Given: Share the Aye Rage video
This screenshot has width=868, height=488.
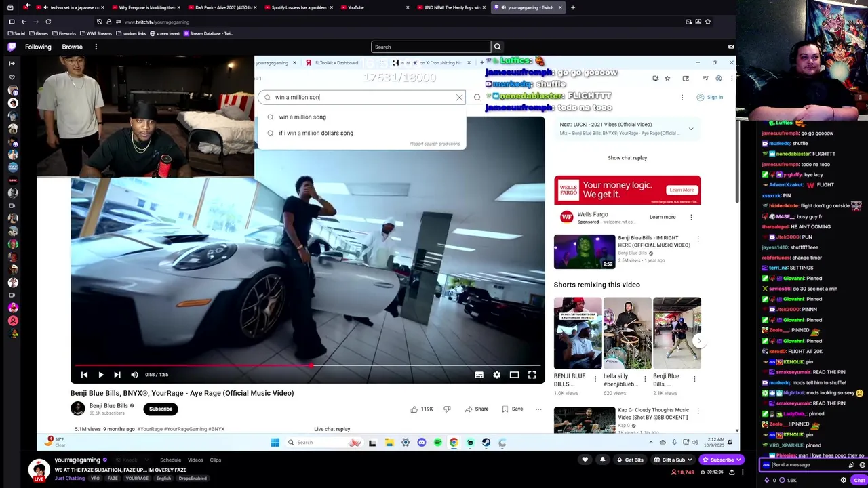Looking at the screenshot, I should [x=476, y=409].
